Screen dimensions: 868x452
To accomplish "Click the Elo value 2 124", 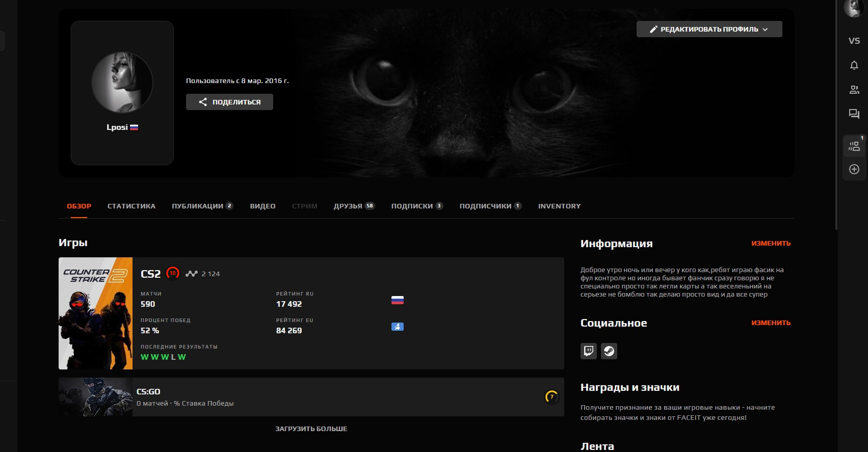I will click(211, 274).
